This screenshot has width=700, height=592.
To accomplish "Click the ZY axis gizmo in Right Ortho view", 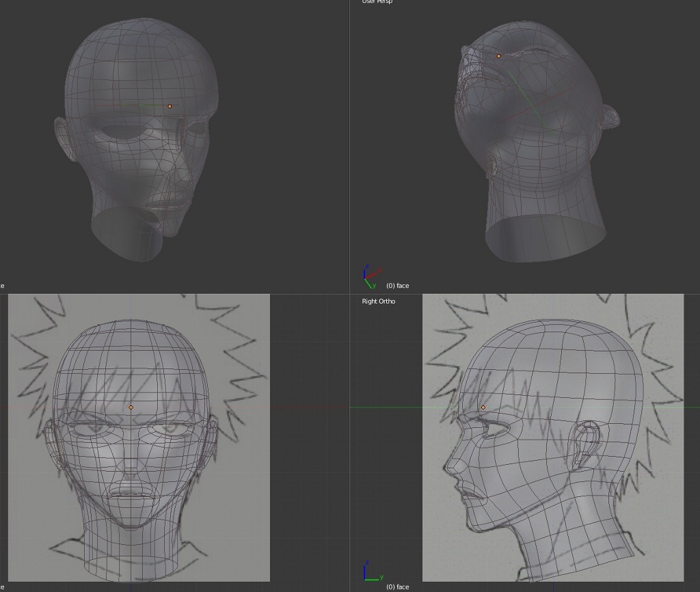I will [373, 571].
